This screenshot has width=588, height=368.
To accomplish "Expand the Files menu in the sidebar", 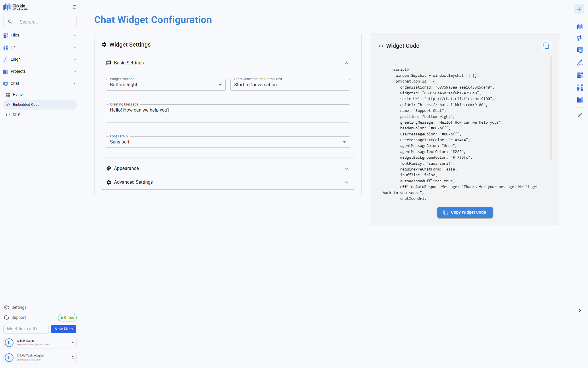I will 40,35.
